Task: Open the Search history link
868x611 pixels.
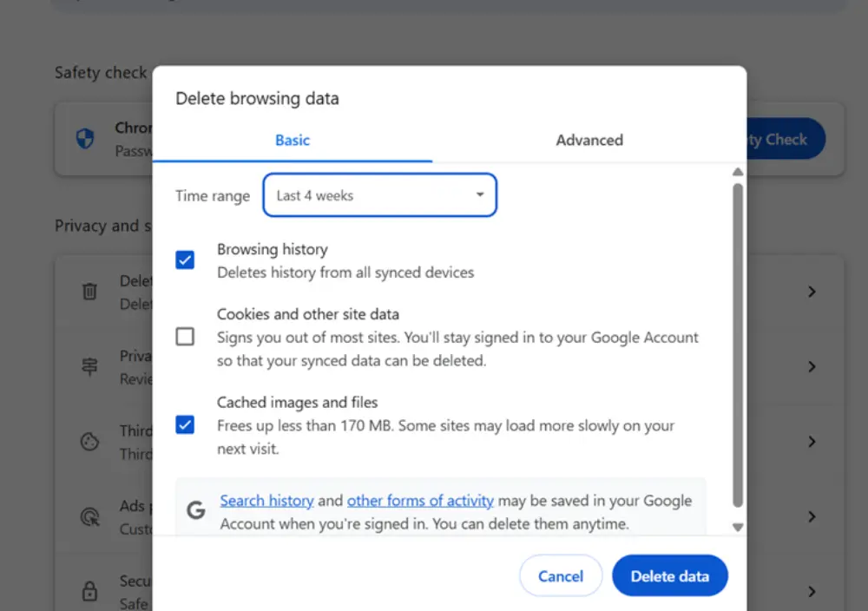Action: click(x=266, y=501)
